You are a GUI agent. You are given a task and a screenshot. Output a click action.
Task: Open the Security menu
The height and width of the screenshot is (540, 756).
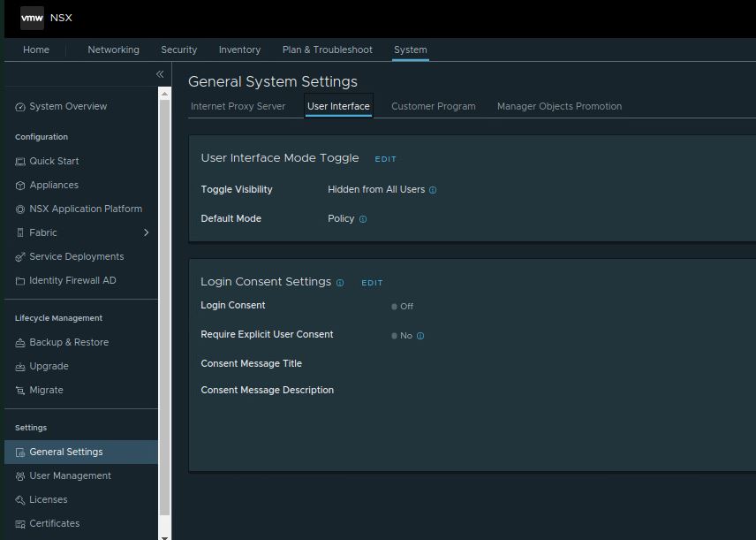point(179,49)
